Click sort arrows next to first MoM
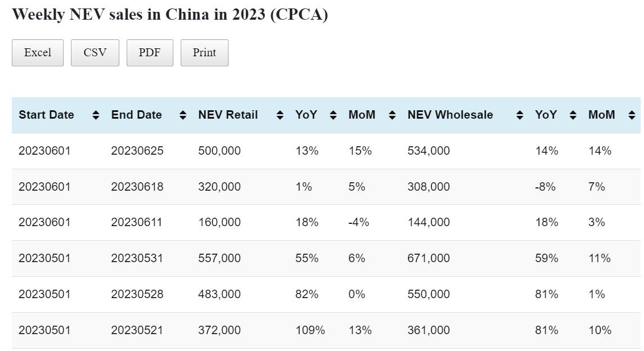This screenshot has width=644, height=351. [392, 115]
